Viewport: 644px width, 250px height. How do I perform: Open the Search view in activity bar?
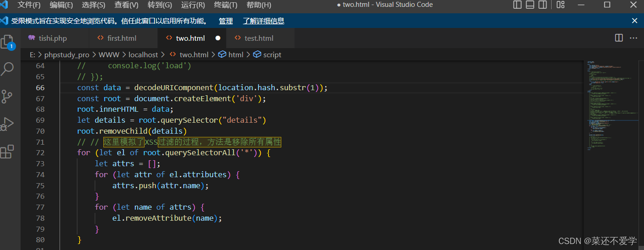pos(7,70)
